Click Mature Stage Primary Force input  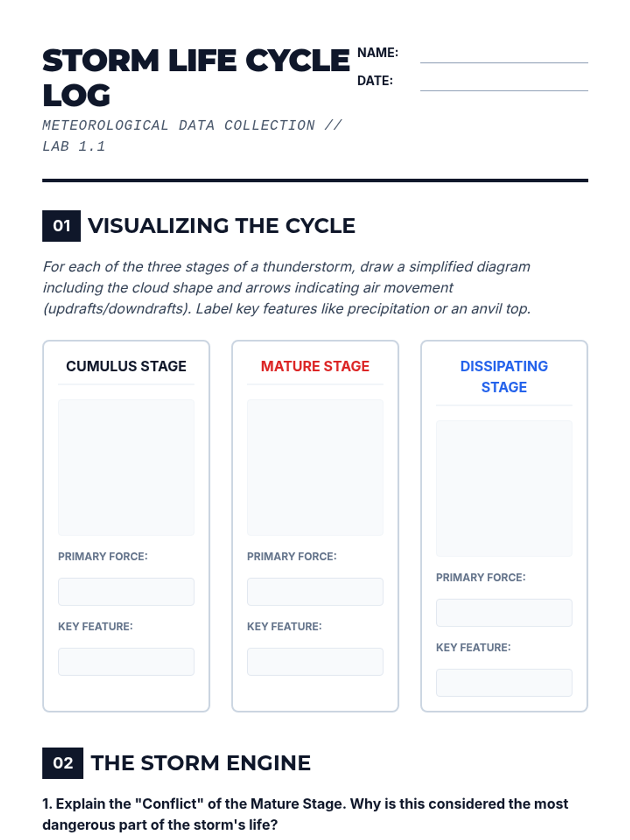click(315, 592)
